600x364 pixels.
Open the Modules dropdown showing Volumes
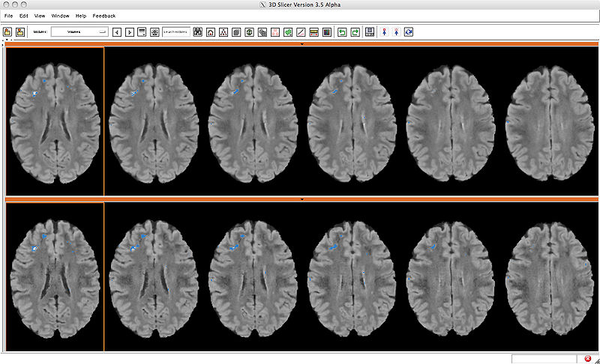click(x=79, y=32)
